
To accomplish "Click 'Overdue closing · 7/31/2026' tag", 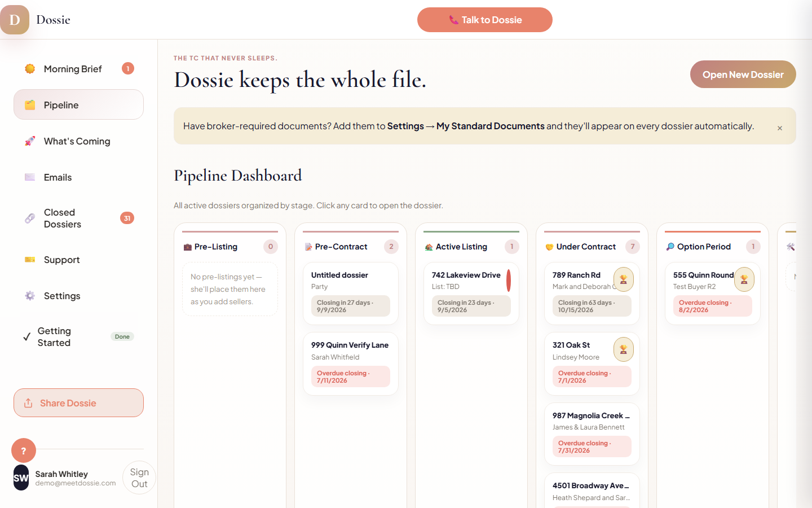I will click(x=592, y=446).
